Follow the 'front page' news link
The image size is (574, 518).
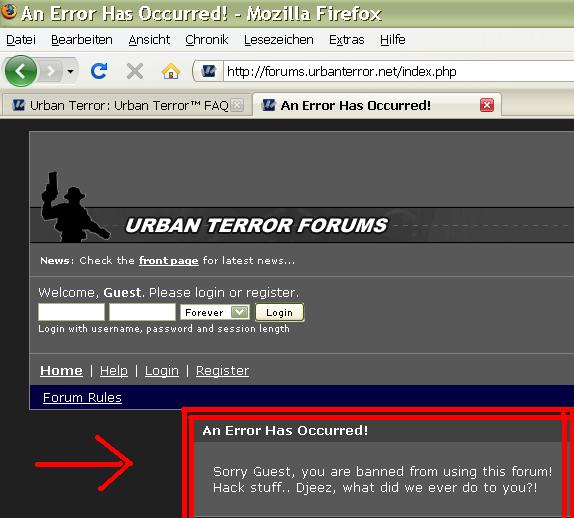(168, 261)
